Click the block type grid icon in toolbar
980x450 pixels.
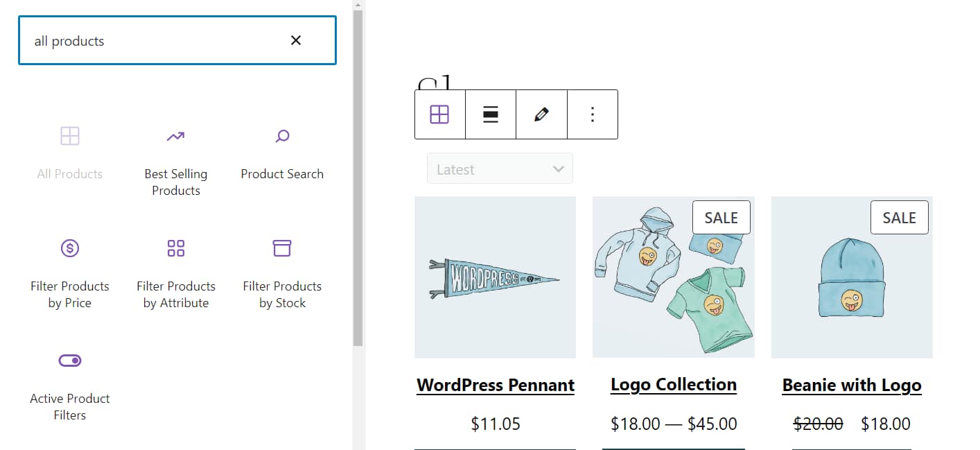pos(439,114)
